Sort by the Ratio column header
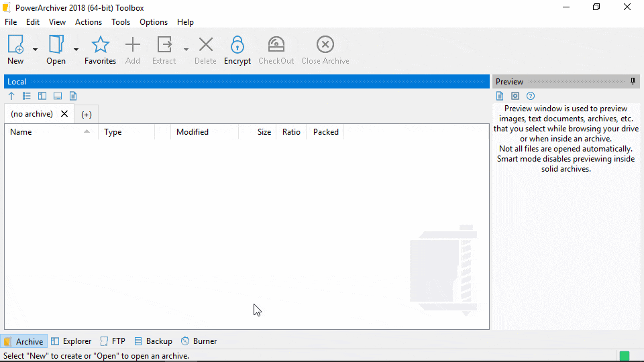 [x=291, y=132]
